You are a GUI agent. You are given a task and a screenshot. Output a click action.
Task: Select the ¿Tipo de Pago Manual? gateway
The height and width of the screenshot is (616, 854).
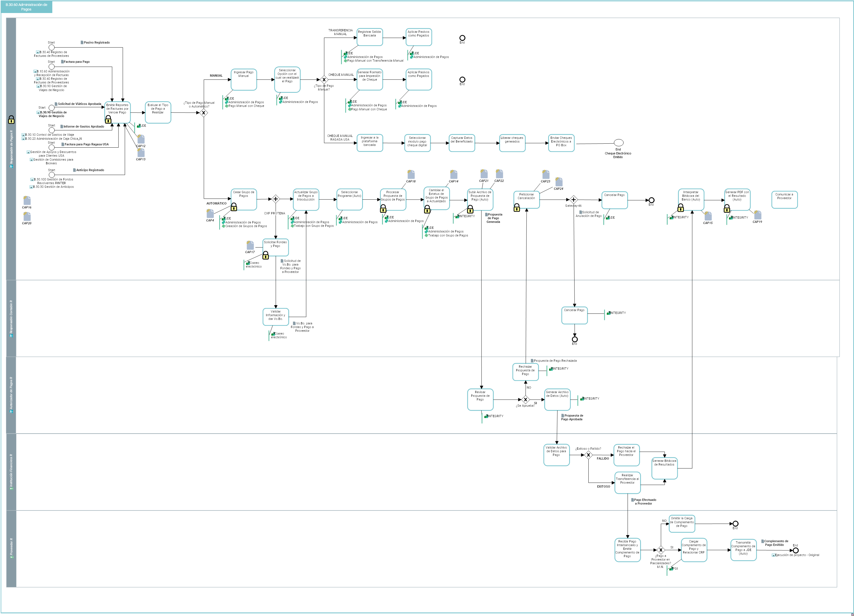(324, 79)
